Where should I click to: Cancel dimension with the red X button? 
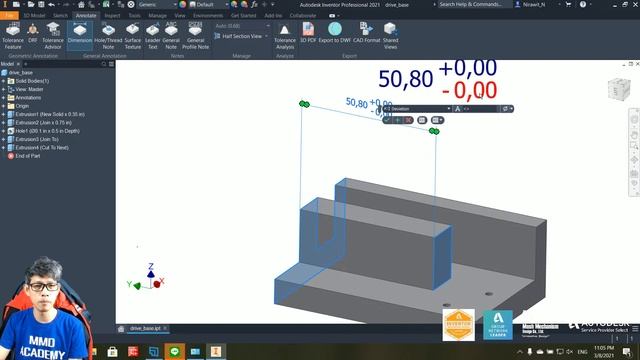[409, 120]
